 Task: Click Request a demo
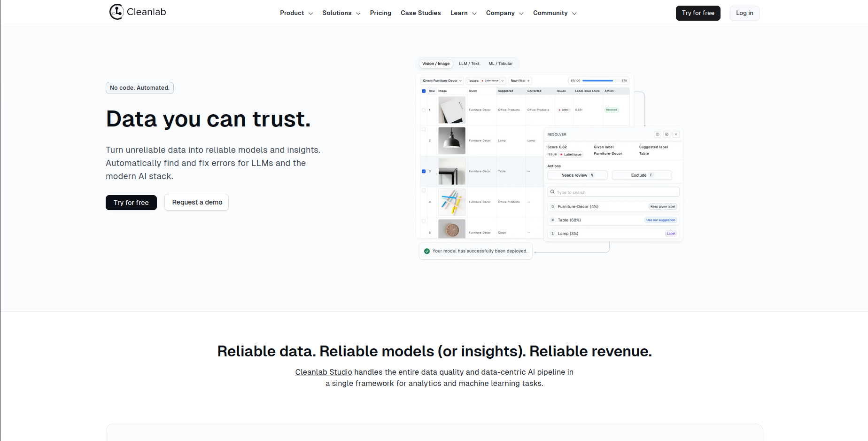click(x=197, y=202)
